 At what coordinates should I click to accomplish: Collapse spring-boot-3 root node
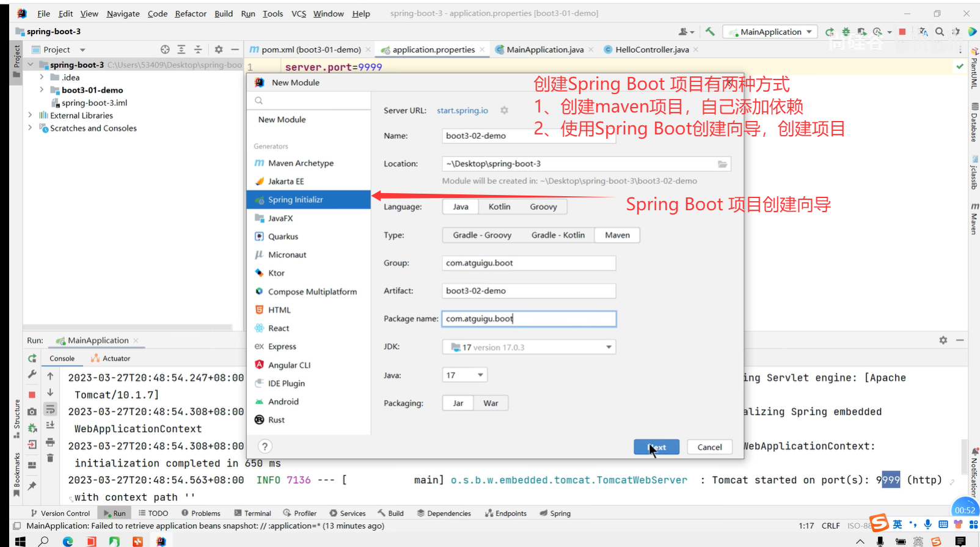[31, 65]
